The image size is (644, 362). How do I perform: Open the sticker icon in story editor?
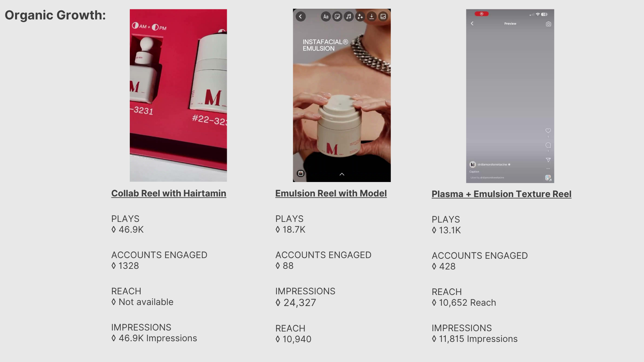point(337,16)
